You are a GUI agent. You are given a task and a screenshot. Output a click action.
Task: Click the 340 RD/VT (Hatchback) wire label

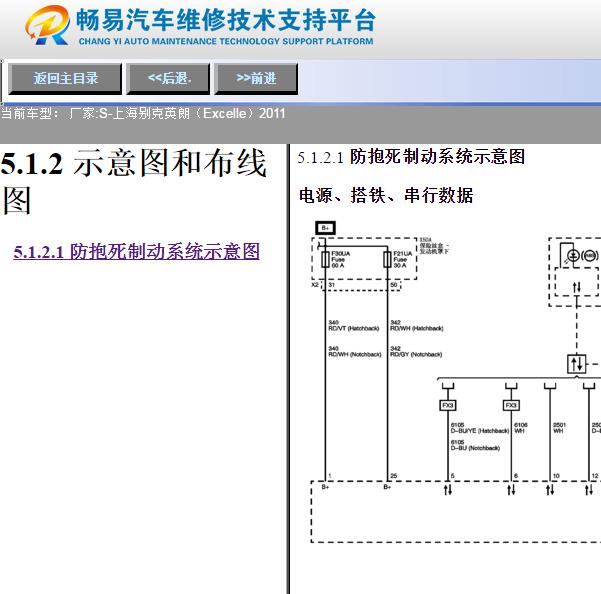click(353, 326)
